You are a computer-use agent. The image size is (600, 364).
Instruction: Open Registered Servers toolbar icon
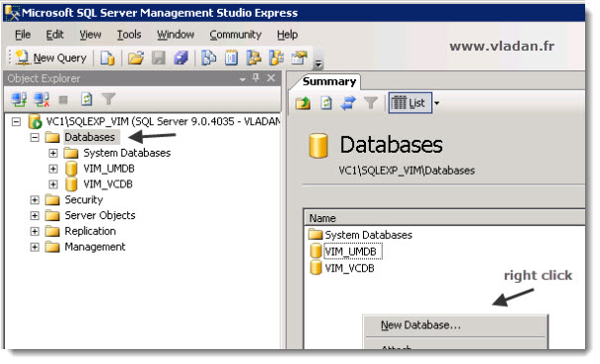coord(209,59)
